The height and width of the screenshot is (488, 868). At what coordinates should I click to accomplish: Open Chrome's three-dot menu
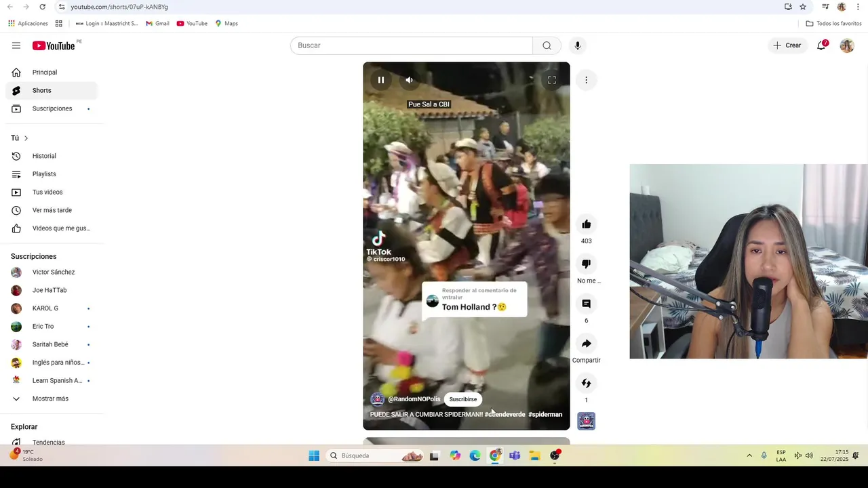pos(858,7)
